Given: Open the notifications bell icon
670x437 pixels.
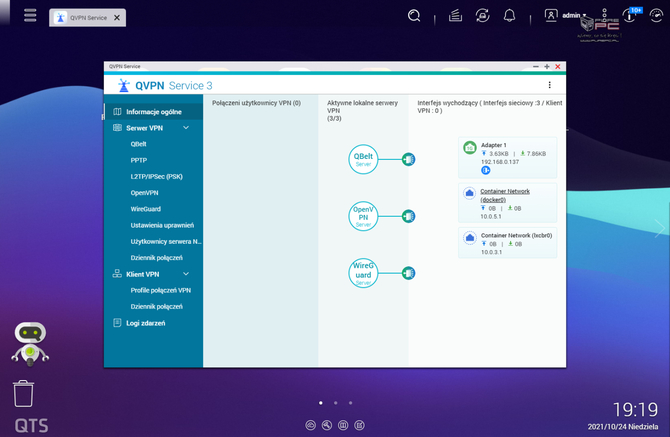Looking at the screenshot, I should [509, 16].
